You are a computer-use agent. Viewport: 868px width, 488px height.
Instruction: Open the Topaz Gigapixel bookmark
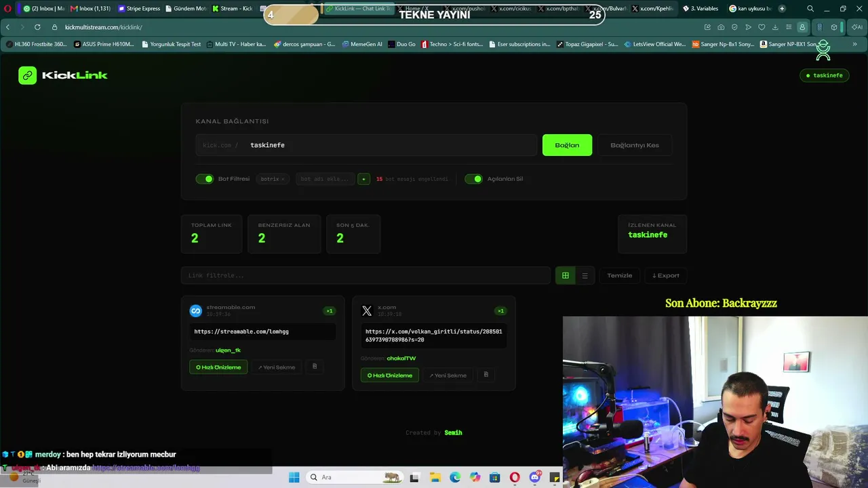[587, 44]
